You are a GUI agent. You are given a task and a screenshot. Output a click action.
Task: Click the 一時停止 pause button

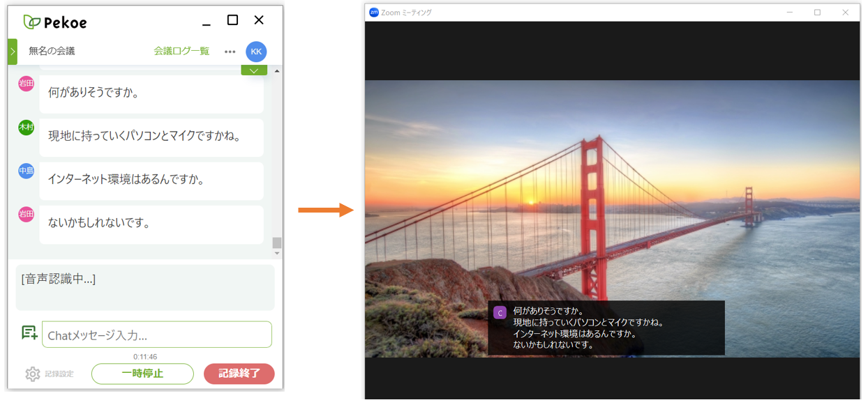click(142, 374)
